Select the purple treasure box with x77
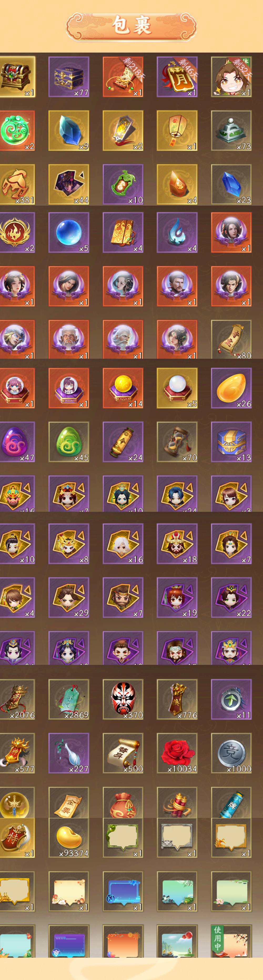This screenshot has height=980, width=263. point(69,77)
